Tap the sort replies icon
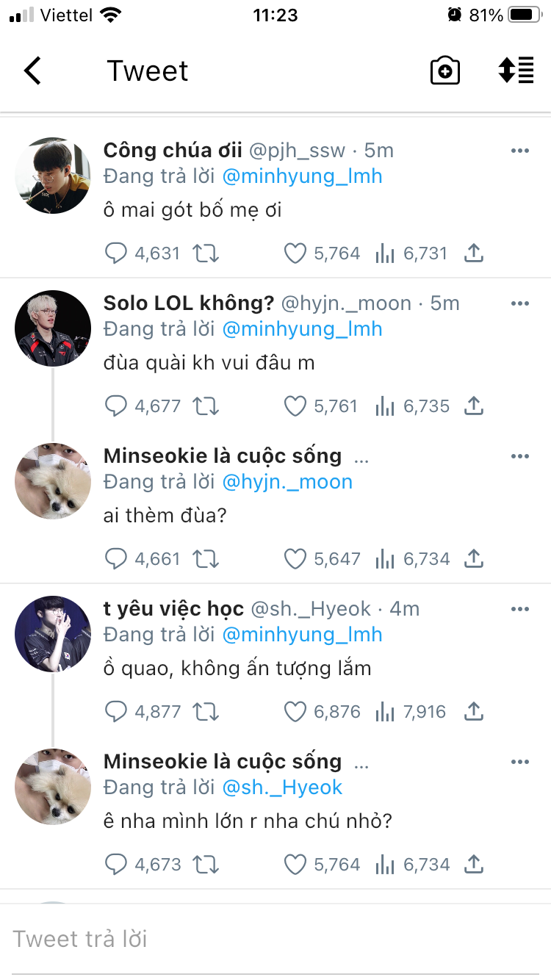 pyautogui.click(x=516, y=71)
